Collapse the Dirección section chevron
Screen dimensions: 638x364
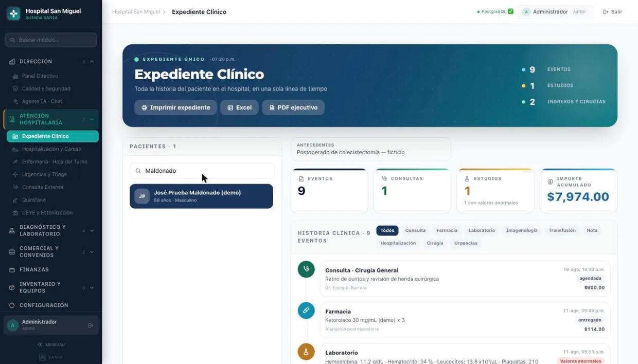point(92,62)
